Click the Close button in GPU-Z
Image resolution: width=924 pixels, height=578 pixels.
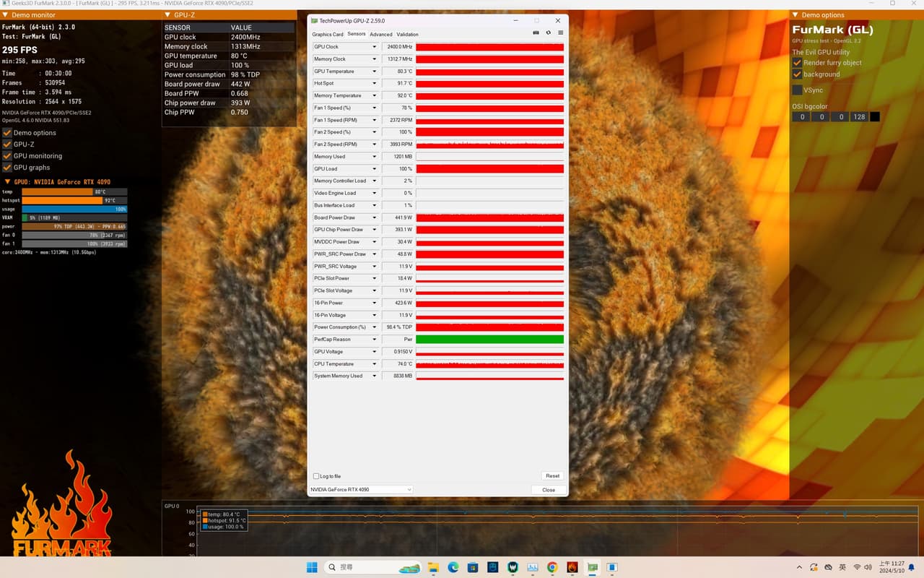[x=549, y=490]
